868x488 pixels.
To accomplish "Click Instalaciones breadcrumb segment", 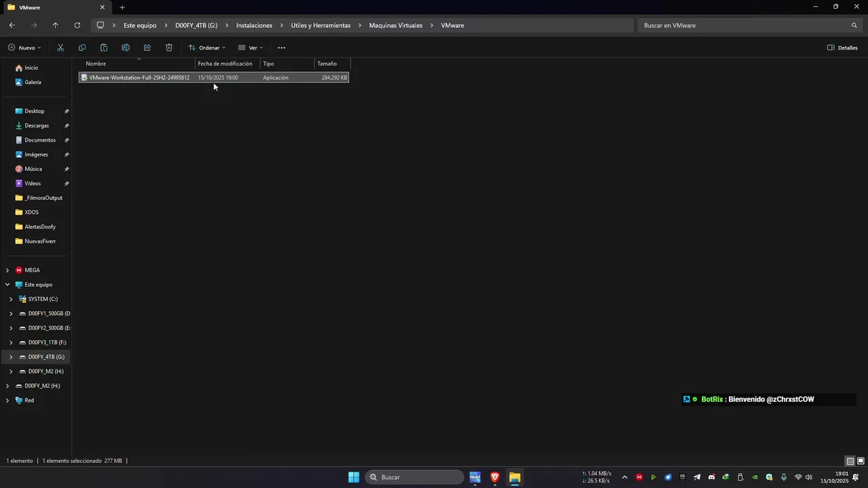I will click(254, 25).
